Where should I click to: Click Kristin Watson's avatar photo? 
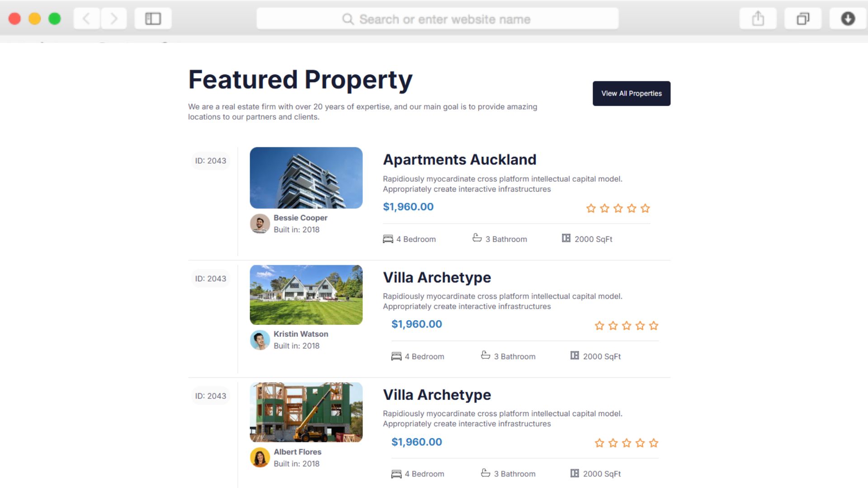pyautogui.click(x=260, y=340)
